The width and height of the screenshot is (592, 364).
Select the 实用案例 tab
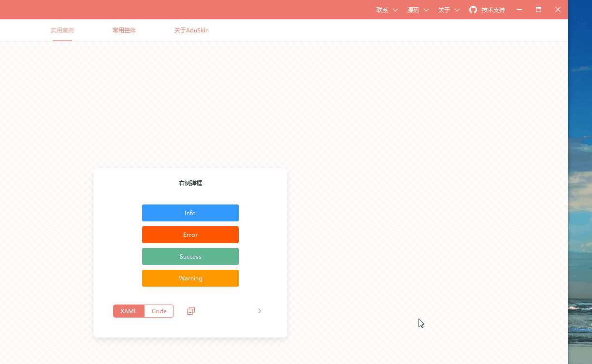[x=62, y=30]
